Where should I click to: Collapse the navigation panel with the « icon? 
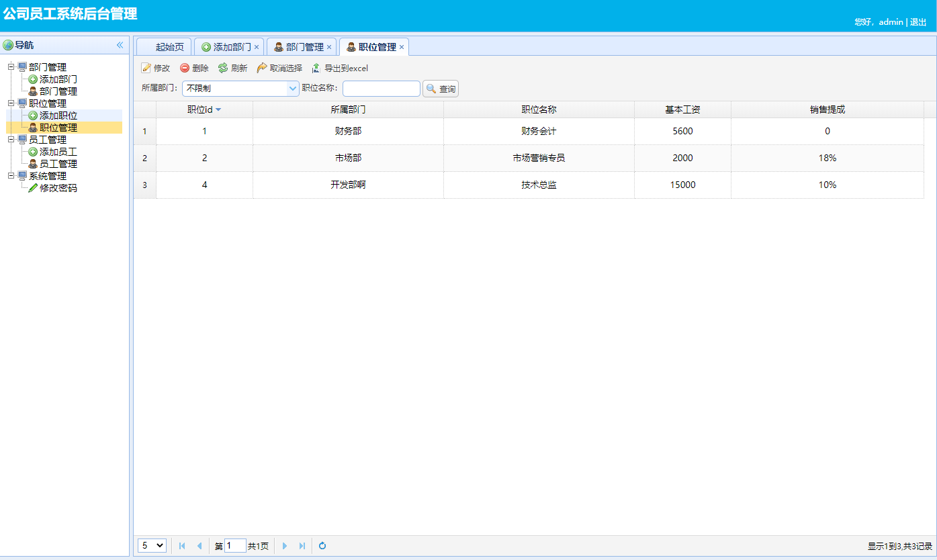click(x=120, y=44)
